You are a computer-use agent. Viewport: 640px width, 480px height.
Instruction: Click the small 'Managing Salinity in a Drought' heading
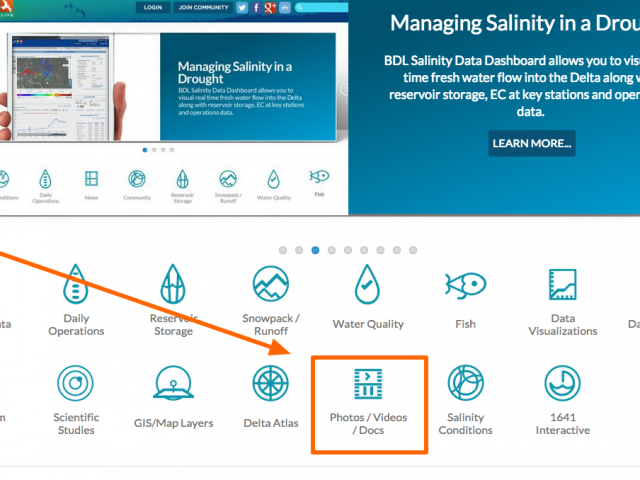coord(235,72)
